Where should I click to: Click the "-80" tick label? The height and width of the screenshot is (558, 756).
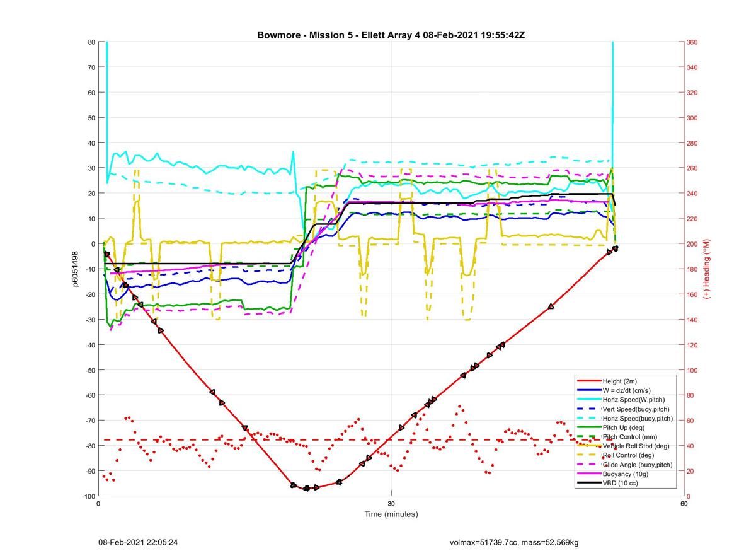pyautogui.click(x=89, y=446)
